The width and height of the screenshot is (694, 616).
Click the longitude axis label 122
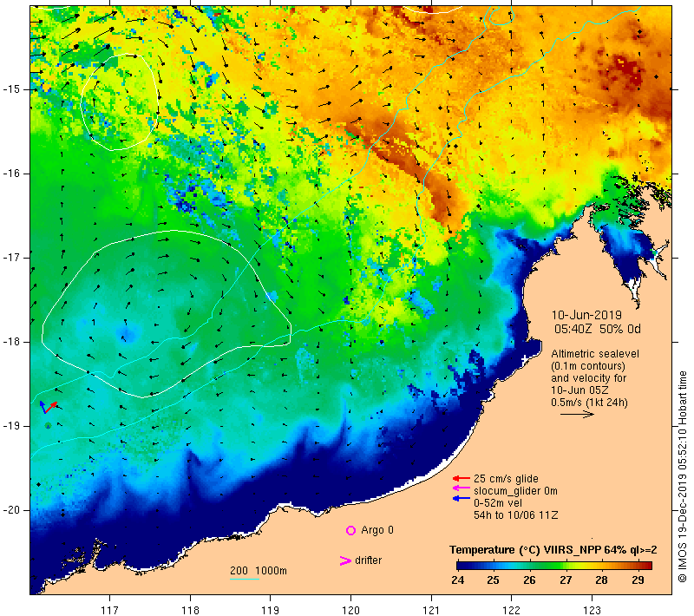512,611
